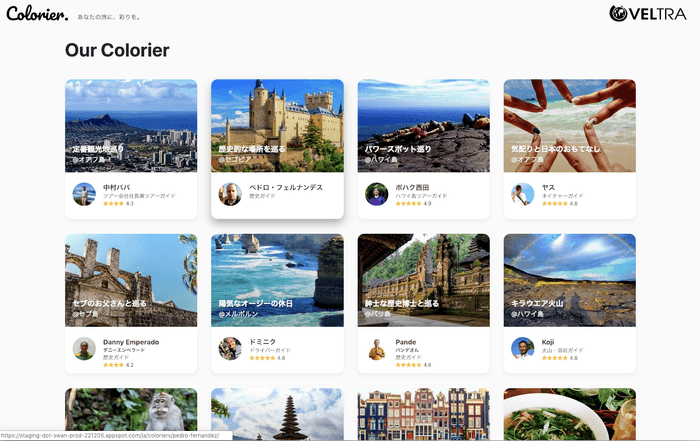This screenshot has width=700, height=441.
Task: Click the Segovia castle card image
Action: pos(277,110)
